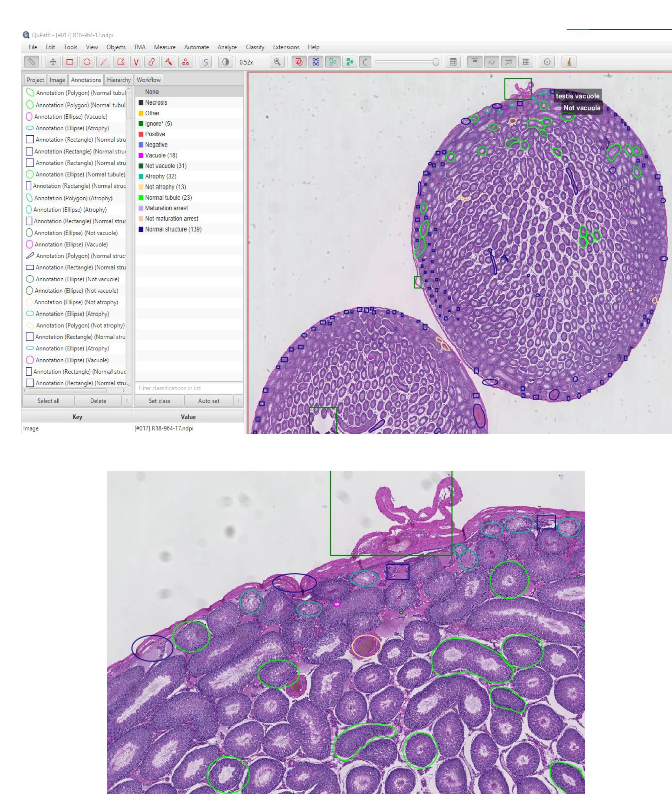Screen dimensions: 672x794
Task: Select the Line annotation tool
Action: coord(104,62)
